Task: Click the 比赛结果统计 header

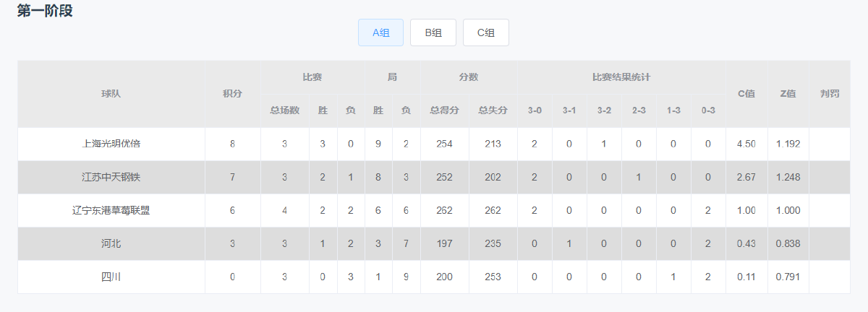Action: 621,77
